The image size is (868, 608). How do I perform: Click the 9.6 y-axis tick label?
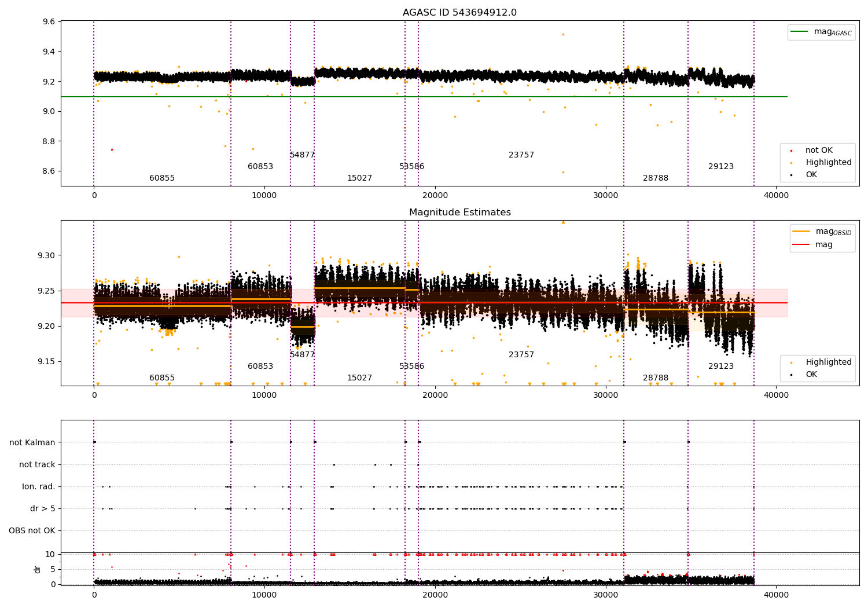click(x=49, y=22)
